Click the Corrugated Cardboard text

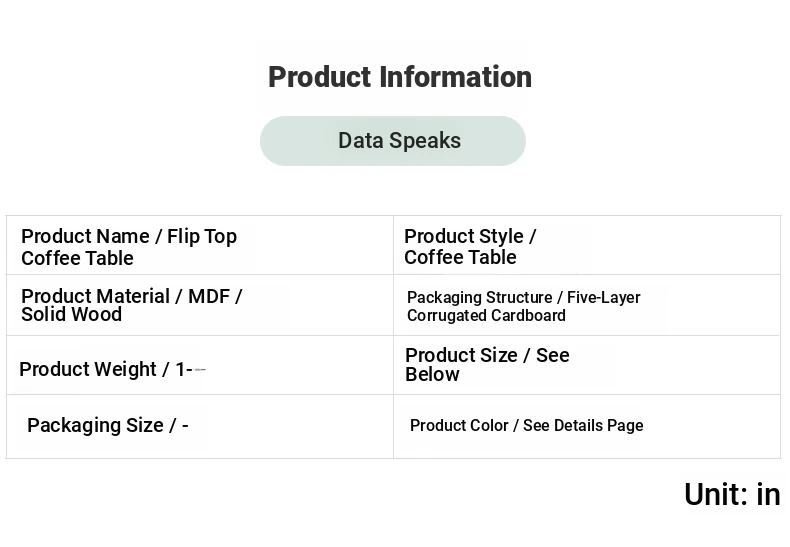click(x=486, y=316)
